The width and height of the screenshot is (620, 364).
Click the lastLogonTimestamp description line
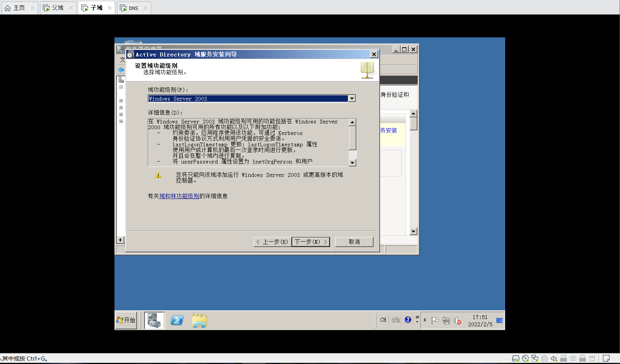(x=245, y=144)
